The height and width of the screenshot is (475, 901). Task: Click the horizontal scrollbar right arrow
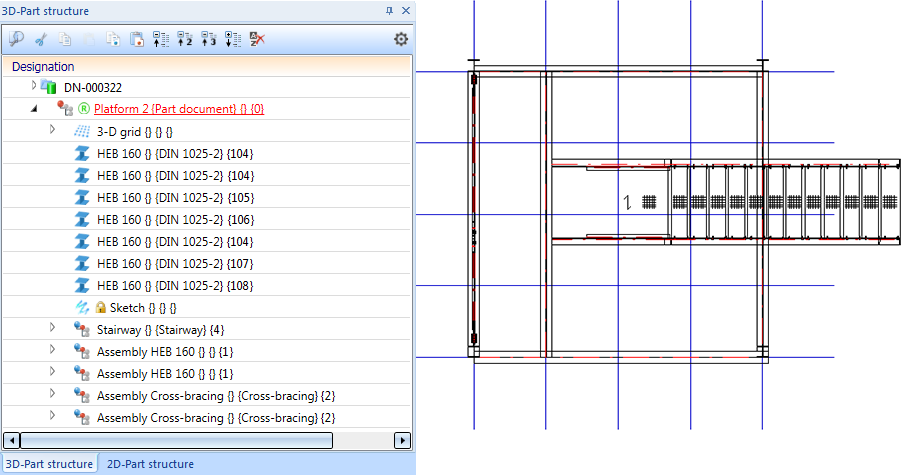click(403, 440)
